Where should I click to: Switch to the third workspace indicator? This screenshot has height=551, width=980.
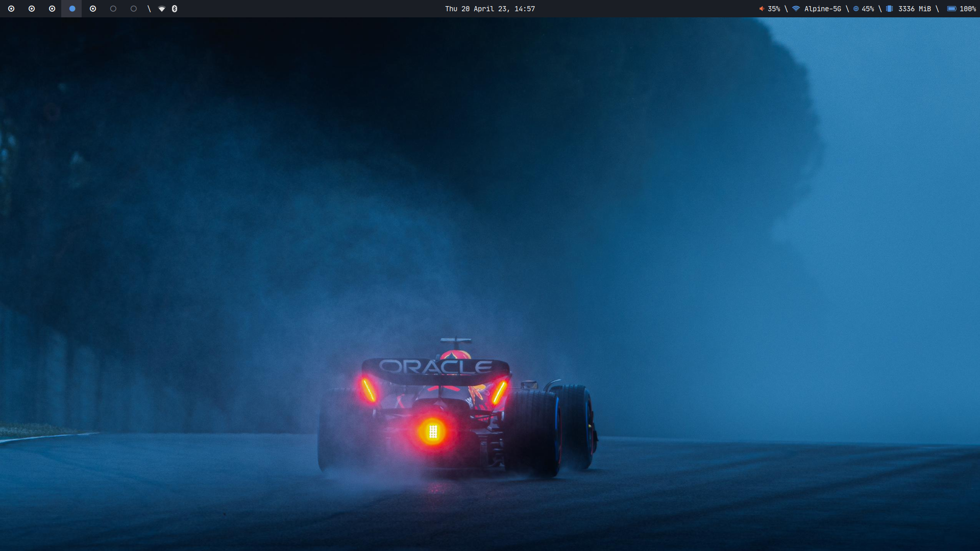click(x=52, y=9)
